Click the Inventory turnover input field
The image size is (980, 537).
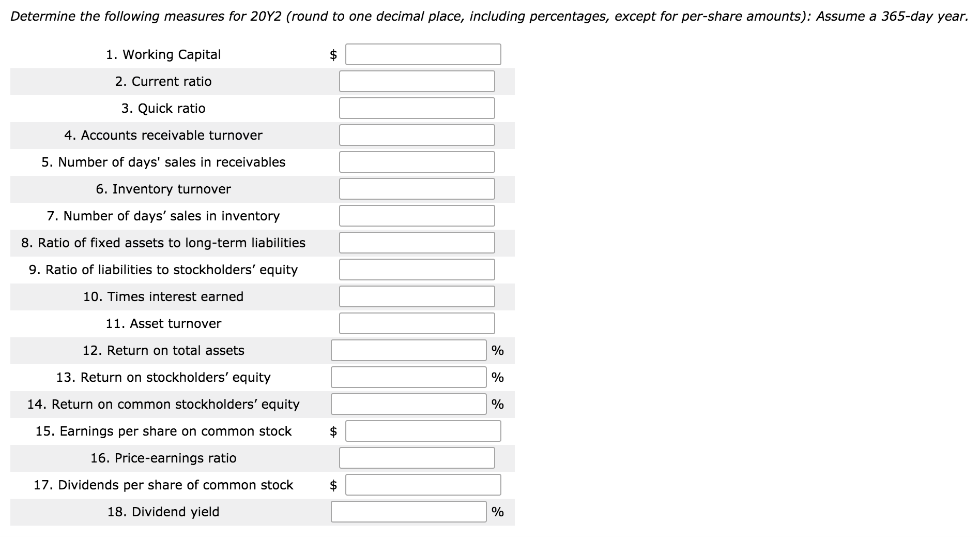417,188
